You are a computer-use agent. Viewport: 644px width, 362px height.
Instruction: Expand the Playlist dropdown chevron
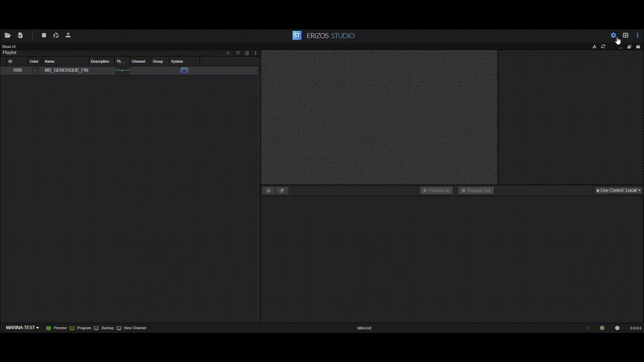pyautogui.click(x=228, y=53)
